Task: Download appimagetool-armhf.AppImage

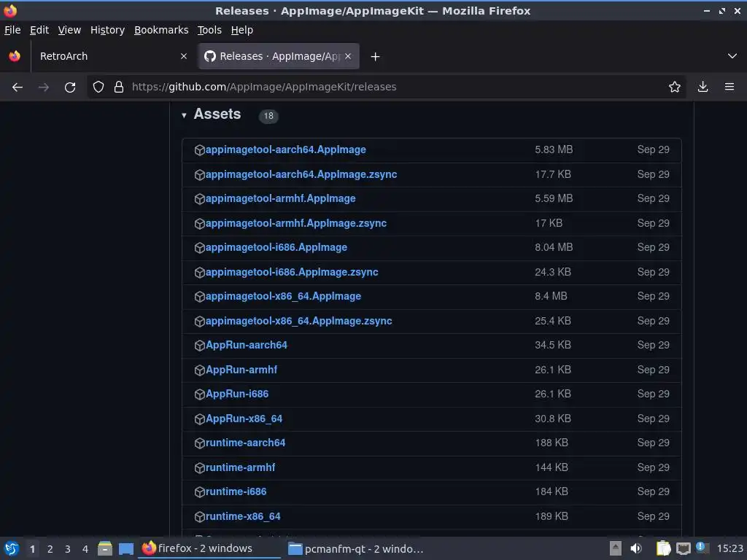Action: pyautogui.click(x=281, y=198)
